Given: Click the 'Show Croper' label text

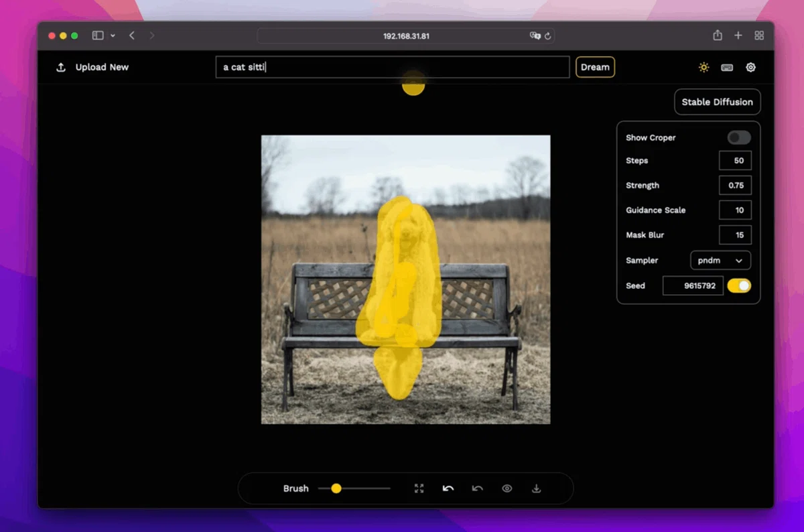Looking at the screenshot, I should click(x=651, y=137).
